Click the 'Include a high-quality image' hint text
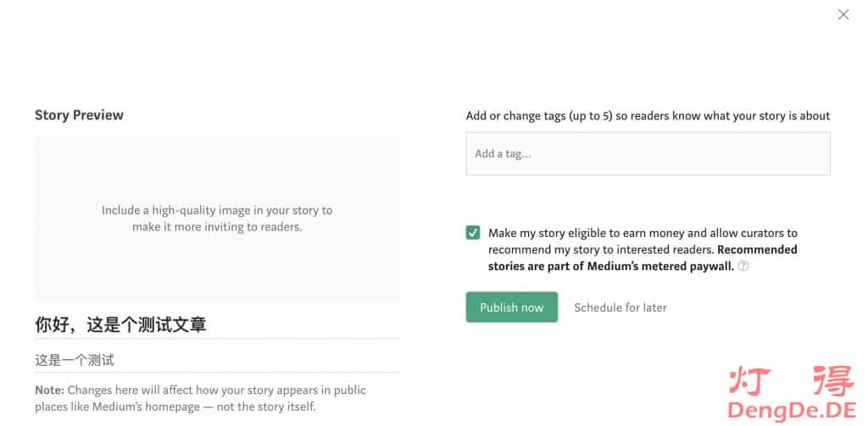868x426 pixels. (217, 210)
